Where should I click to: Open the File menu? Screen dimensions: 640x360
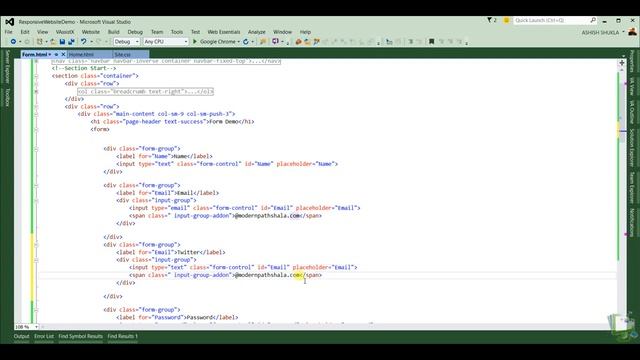tap(9, 32)
